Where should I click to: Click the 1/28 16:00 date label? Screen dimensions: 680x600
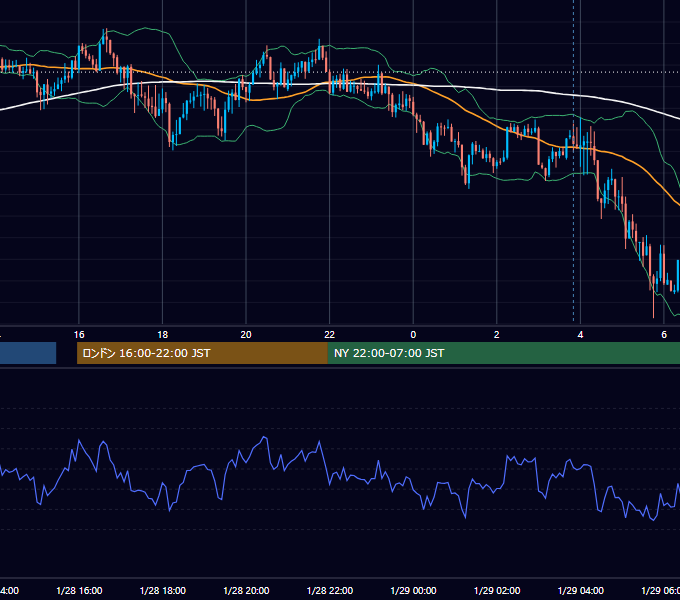[79, 590]
